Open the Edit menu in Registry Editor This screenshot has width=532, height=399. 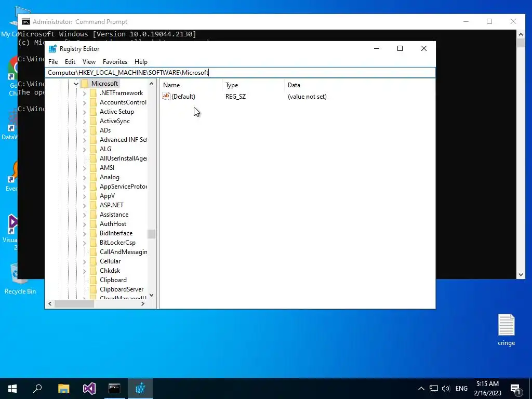click(70, 62)
